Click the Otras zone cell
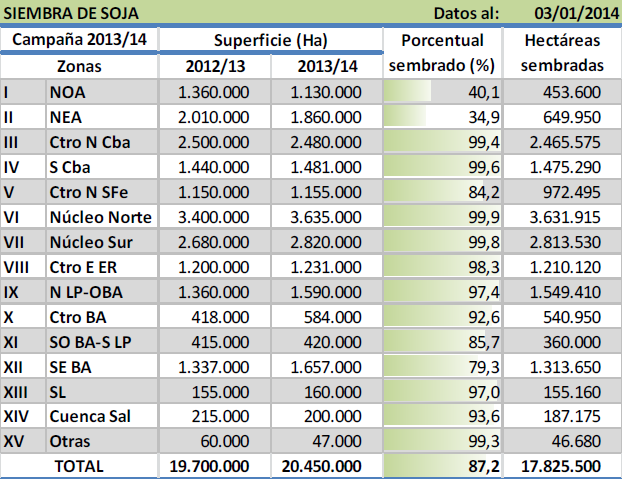 (x=100, y=440)
